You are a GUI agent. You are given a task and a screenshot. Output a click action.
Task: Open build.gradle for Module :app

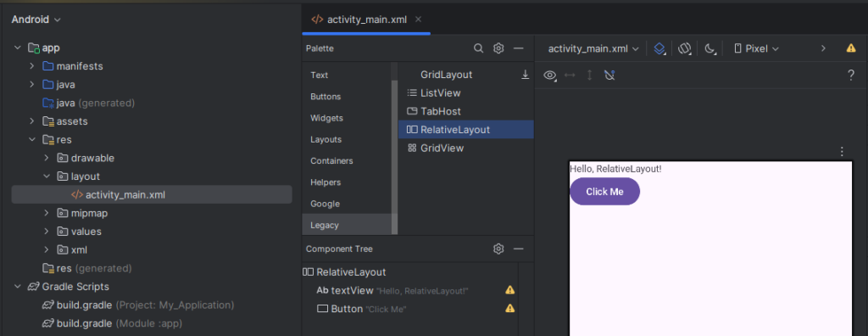click(113, 323)
